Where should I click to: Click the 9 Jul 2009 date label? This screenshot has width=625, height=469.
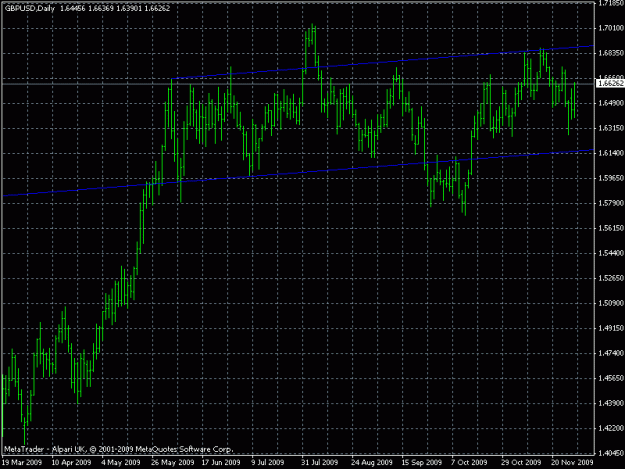coord(267,463)
